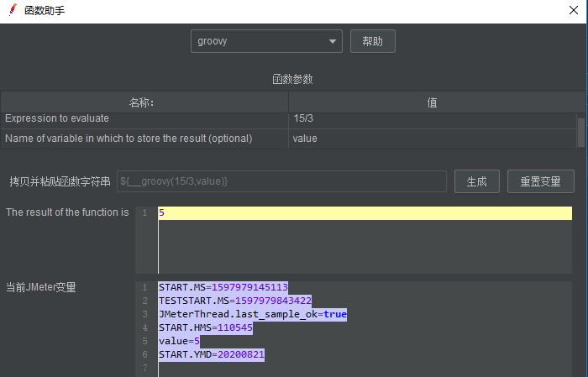Click the 重置变量 reset variables button
The height and width of the screenshot is (377, 588).
click(540, 181)
